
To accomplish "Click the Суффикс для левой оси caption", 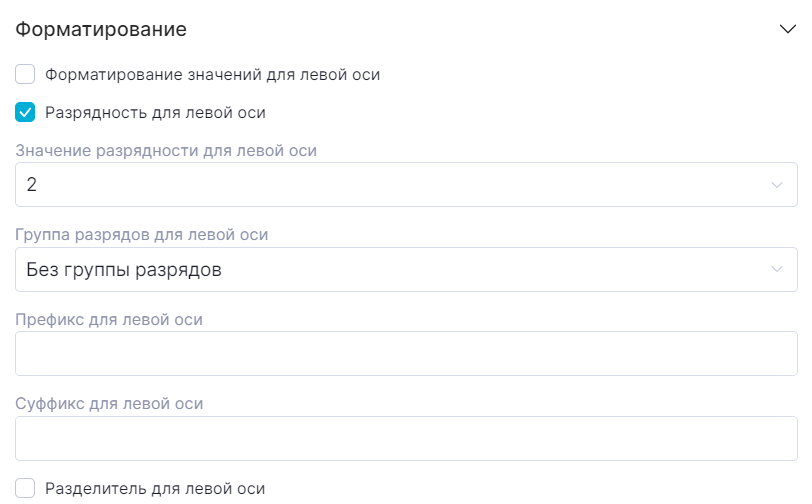I will coord(110,404).
